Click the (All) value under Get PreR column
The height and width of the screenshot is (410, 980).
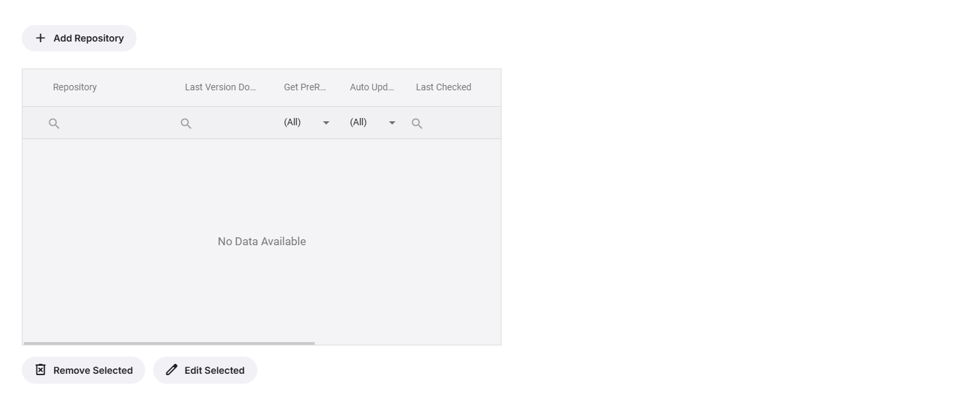tap(292, 123)
